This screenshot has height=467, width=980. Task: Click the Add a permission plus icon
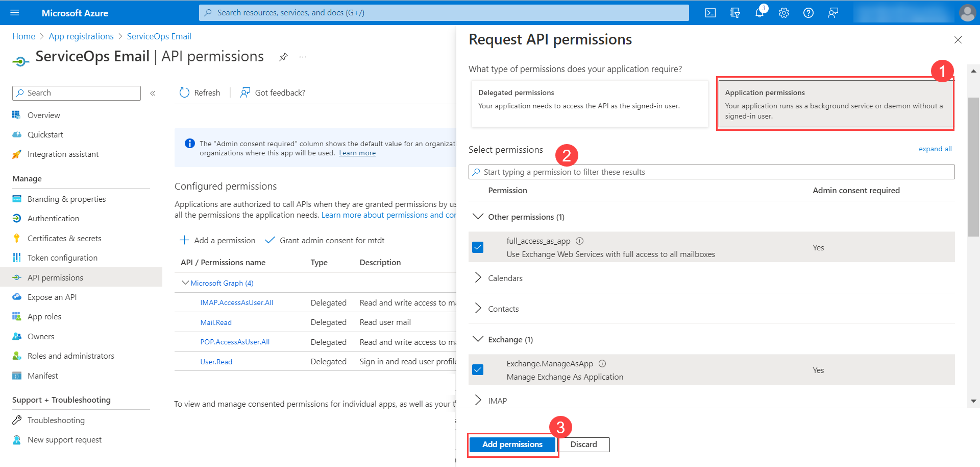(x=184, y=240)
